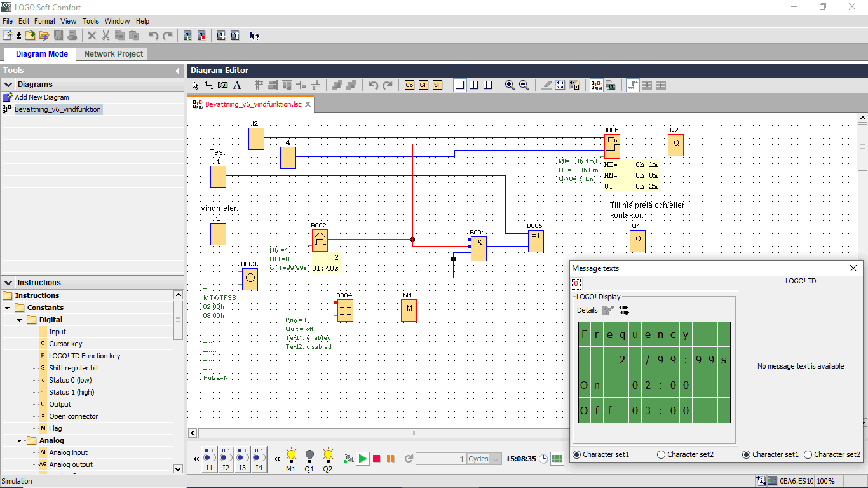Stop the simulation with red square
This screenshot has width=868, height=488.
[x=377, y=459]
